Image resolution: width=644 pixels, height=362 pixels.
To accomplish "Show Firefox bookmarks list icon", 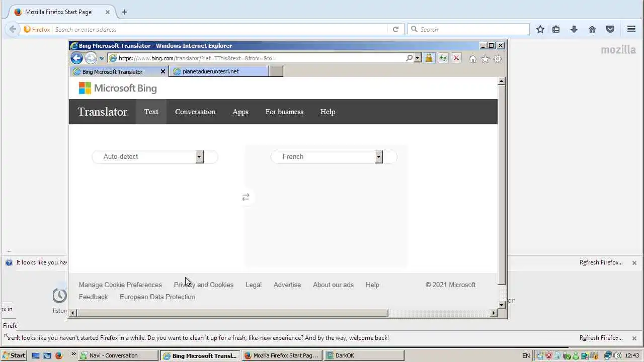I will click(556, 29).
